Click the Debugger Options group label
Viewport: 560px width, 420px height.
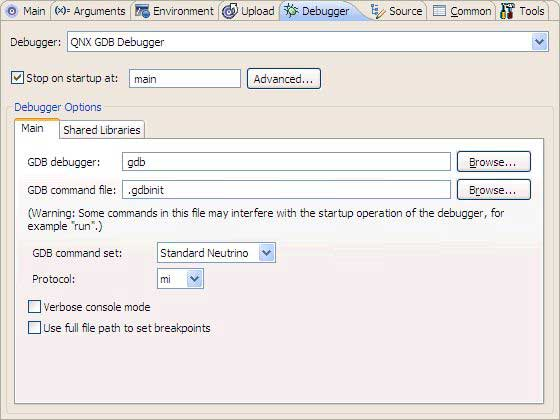pyautogui.click(x=58, y=107)
